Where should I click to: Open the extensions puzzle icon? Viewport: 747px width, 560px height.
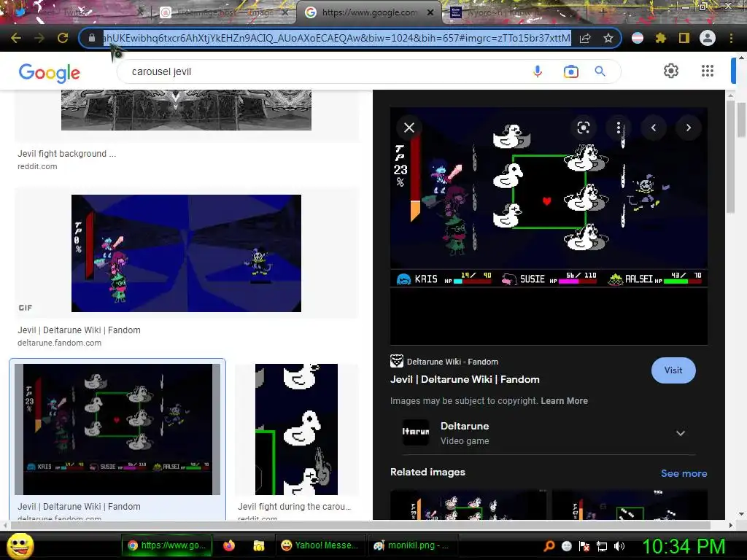point(661,38)
